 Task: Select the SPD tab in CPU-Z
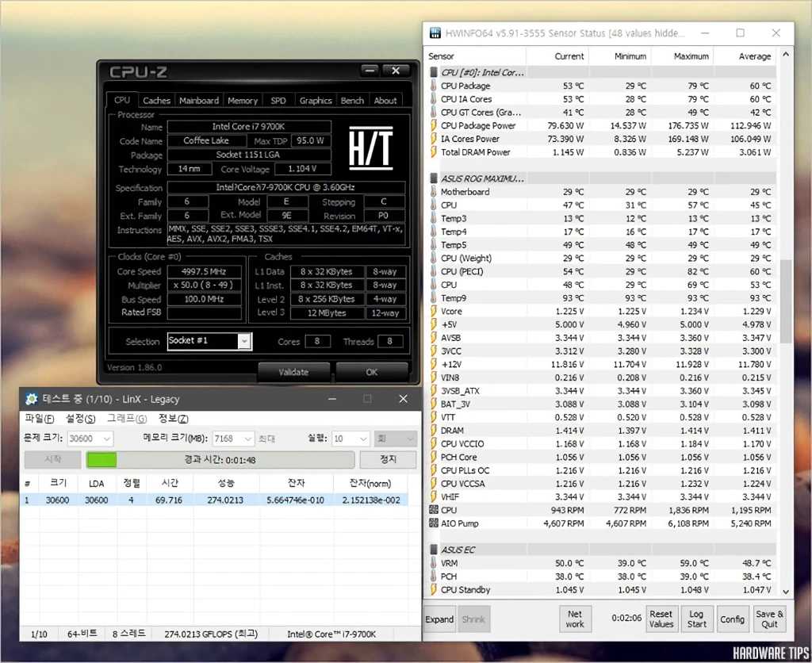click(x=278, y=101)
